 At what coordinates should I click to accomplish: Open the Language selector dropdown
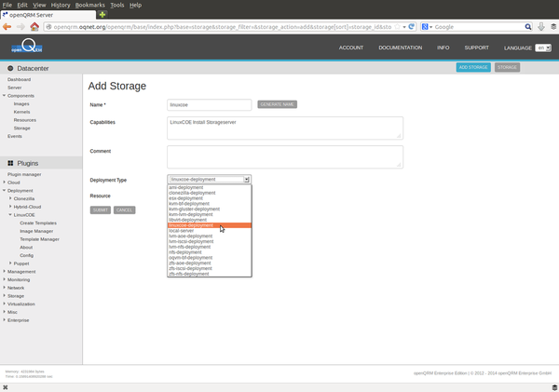543,47
